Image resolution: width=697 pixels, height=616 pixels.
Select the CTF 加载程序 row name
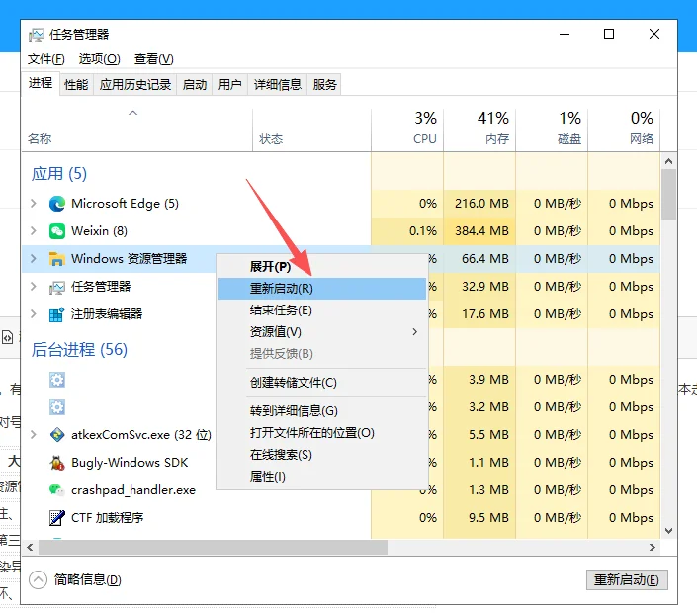tap(107, 518)
